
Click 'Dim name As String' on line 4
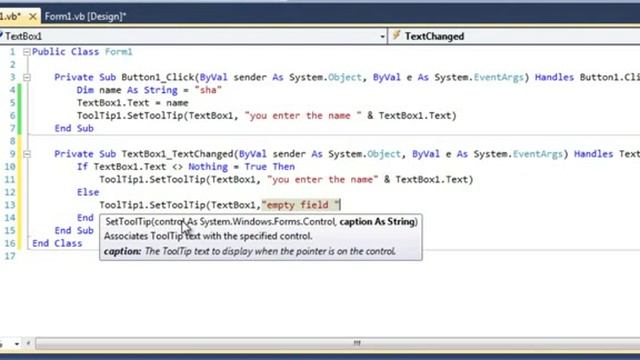tap(127, 90)
